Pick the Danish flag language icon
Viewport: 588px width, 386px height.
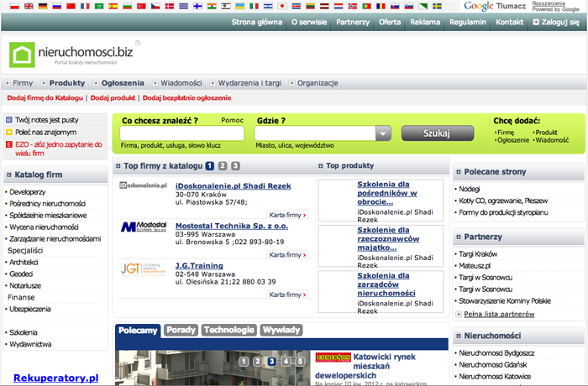170,6
